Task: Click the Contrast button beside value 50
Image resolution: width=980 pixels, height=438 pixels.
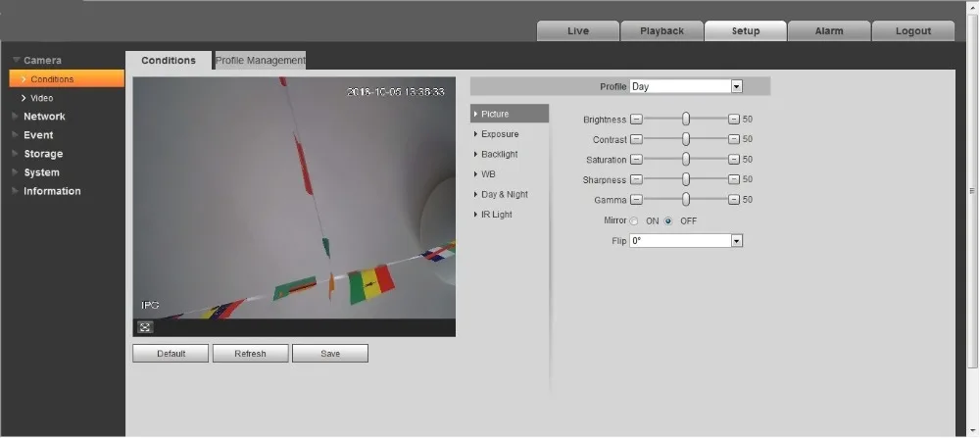Action: click(x=734, y=139)
